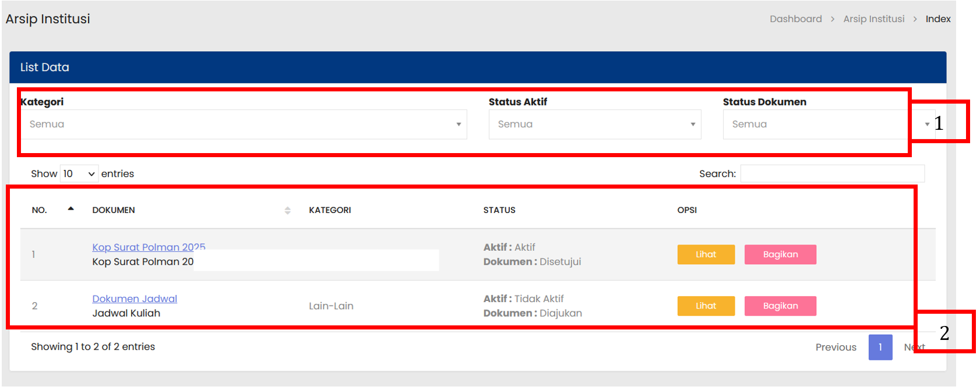
Task: Go to the Previous page
Action: (x=836, y=348)
